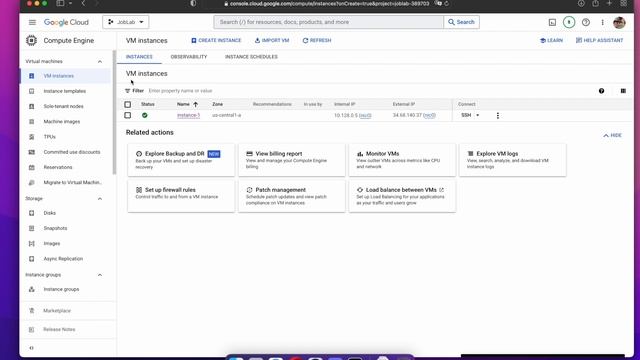Viewport: 640px width, 360px height.
Task: Check the instance-1 row checkbox
Action: pos(128,116)
